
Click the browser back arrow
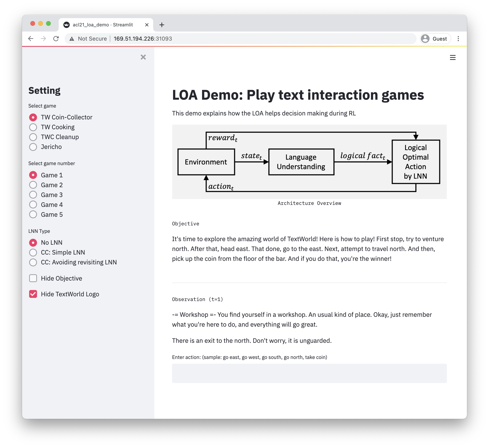31,39
